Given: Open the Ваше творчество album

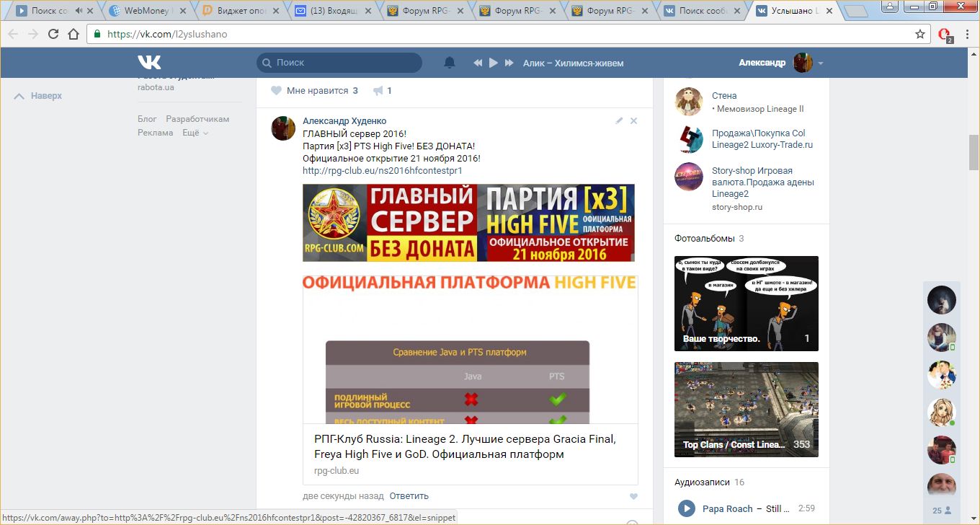Looking at the screenshot, I should pyautogui.click(x=747, y=304).
